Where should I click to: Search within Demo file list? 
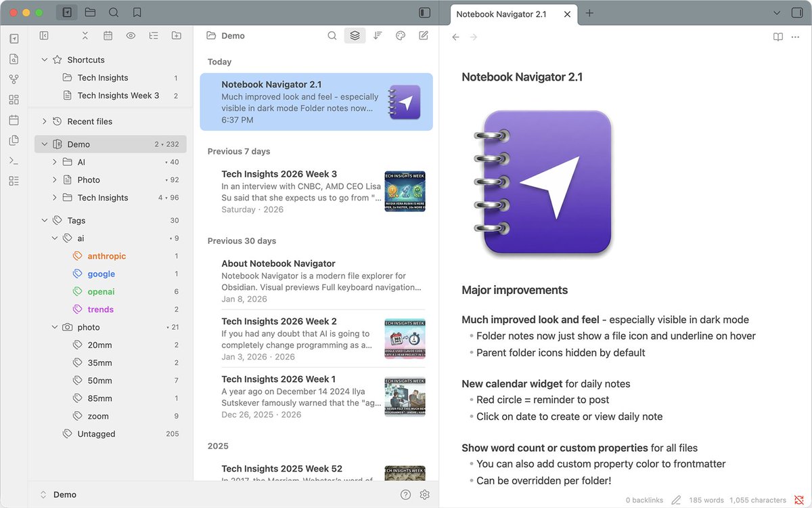(x=332, y=36)
